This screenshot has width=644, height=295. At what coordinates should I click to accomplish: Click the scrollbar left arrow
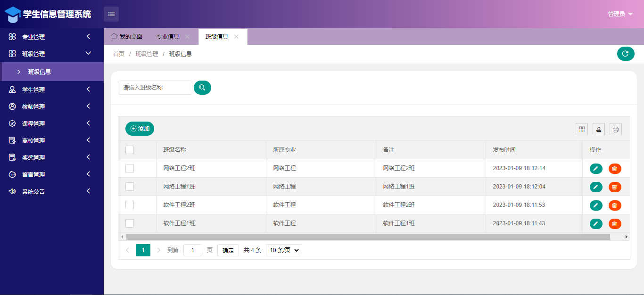click(x=122, y=237)
